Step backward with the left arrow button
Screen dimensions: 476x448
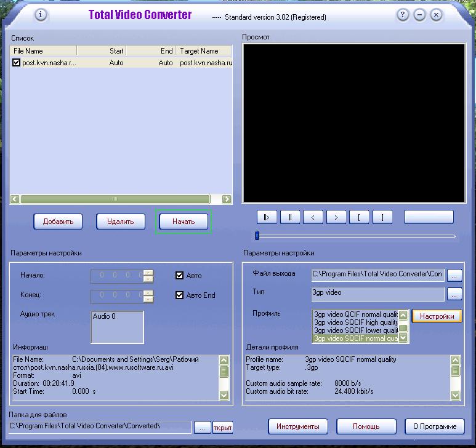(313, 217)
